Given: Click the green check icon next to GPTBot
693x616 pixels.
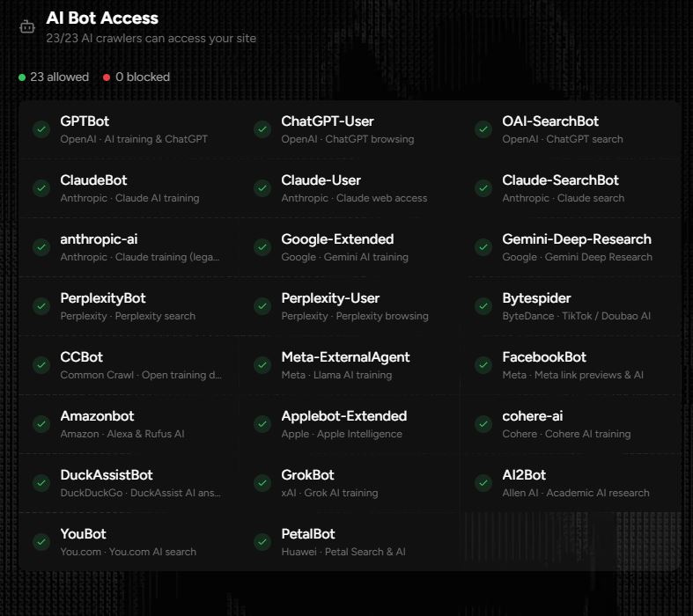Looking at the screenshot, I should click(x=41, y=129).
